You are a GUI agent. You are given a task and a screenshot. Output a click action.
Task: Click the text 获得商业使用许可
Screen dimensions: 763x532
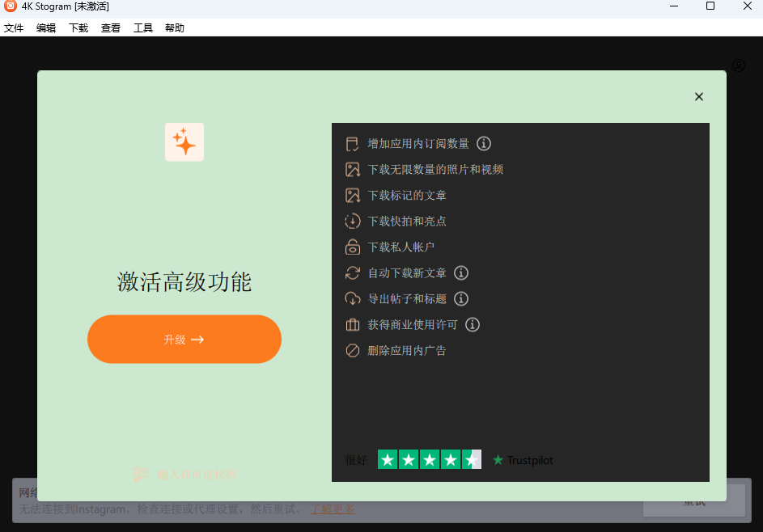point(413,324)
